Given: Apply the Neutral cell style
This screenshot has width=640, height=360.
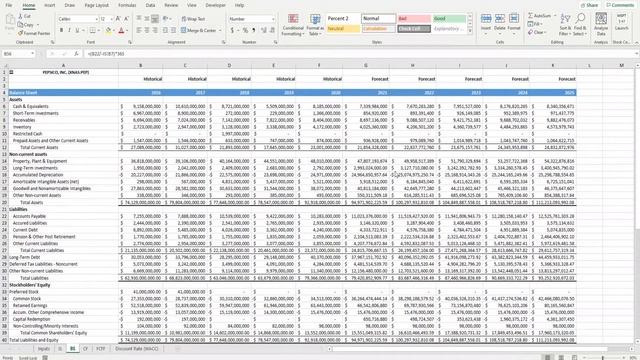Looking at the screenshot, I should (343, 29).
